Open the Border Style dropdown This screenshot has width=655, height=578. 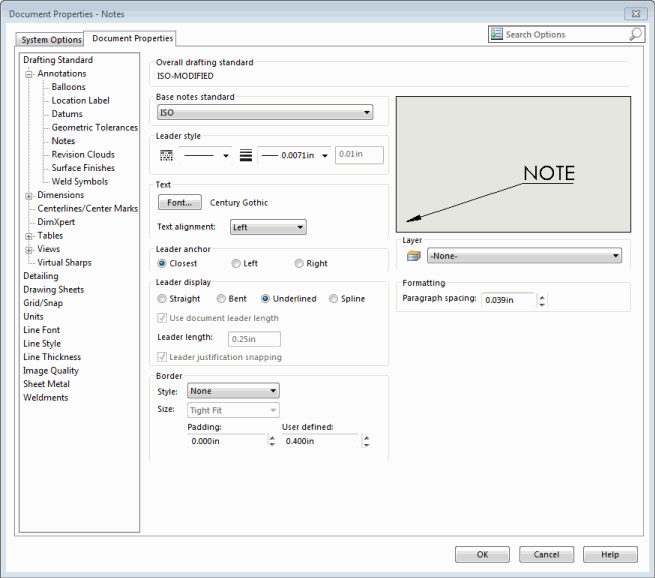pyautogui.click(x=233, y=391)
